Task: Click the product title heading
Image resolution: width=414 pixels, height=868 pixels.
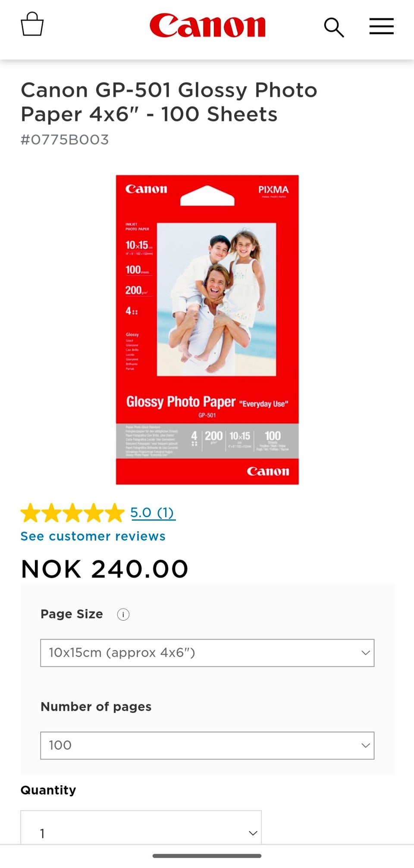Action: click(169, 102)
